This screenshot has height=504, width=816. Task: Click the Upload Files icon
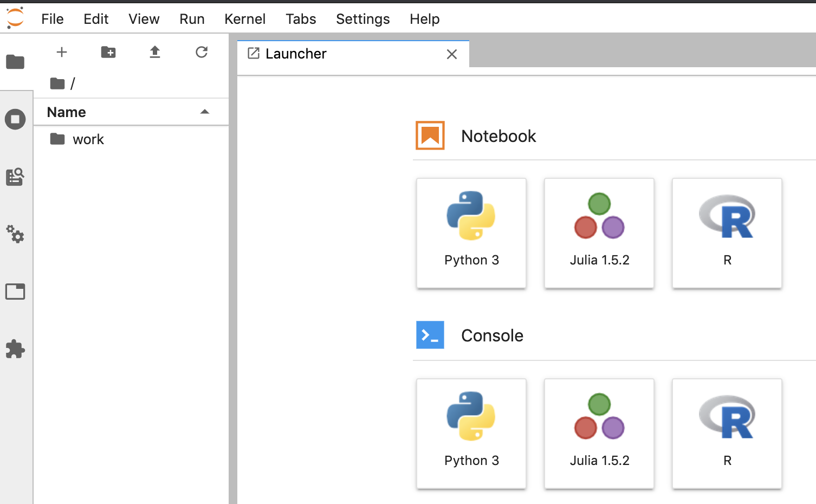[155, 52]
